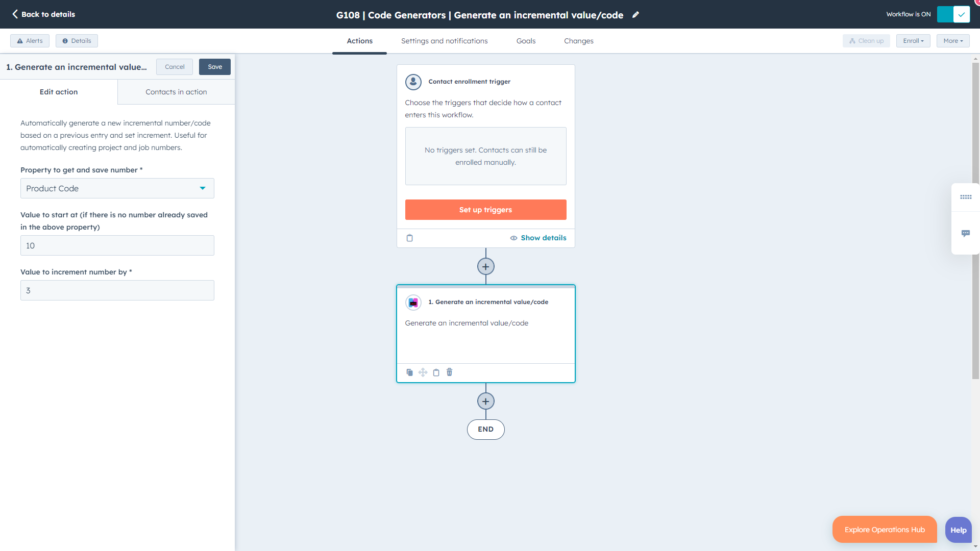
Task: Click the contact enrollment trigger avatar icon
Action: coord(413,82)
